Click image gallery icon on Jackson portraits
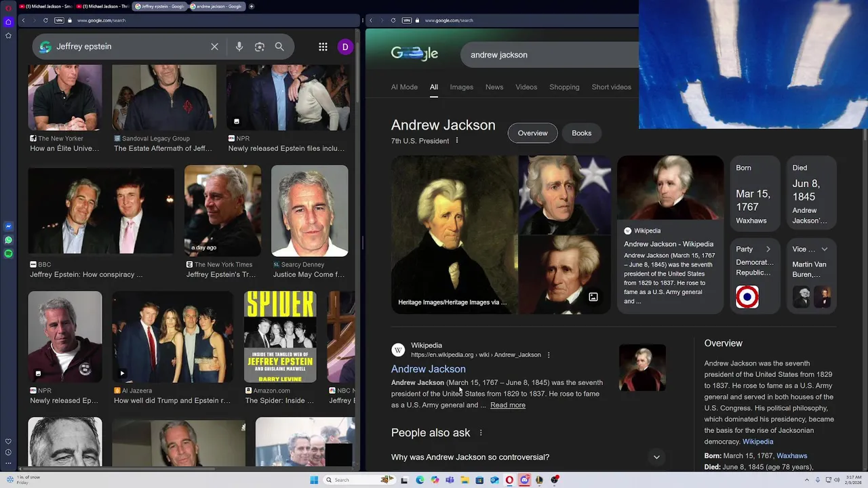This screenshot has height=488, width=868. (x=593, y=297)
